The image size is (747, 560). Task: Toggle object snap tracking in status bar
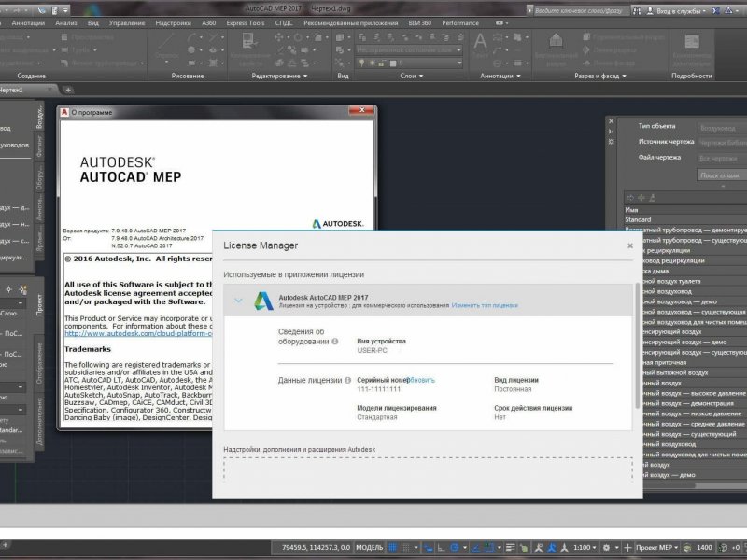(x=476, y=548)
